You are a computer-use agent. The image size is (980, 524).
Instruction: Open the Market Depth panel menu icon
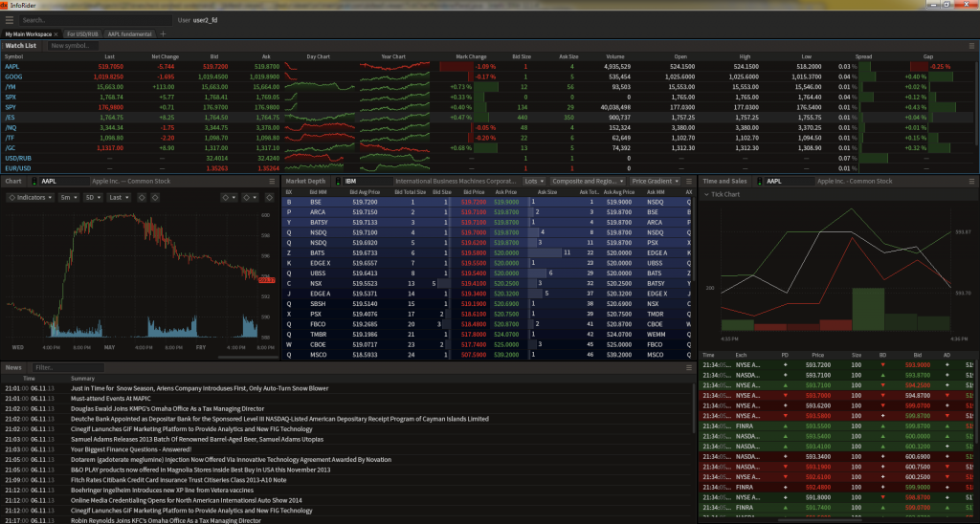coord(688,180)
